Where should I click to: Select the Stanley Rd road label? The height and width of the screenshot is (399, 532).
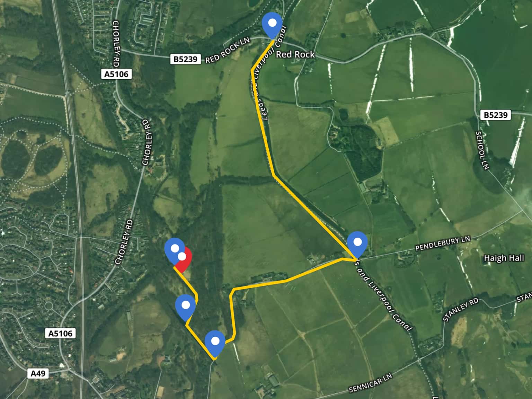[461, 309]
